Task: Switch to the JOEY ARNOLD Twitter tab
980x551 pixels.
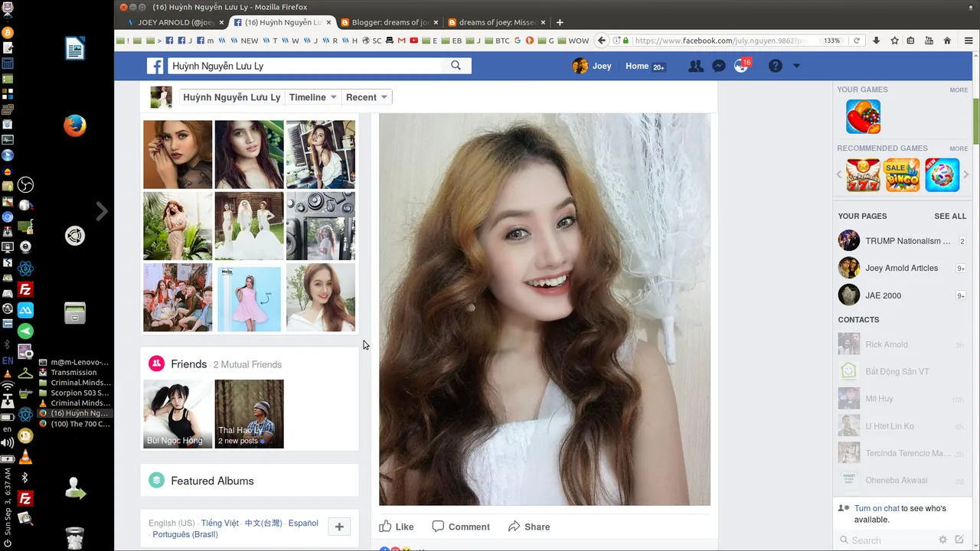Action: (x=175, y=22)
